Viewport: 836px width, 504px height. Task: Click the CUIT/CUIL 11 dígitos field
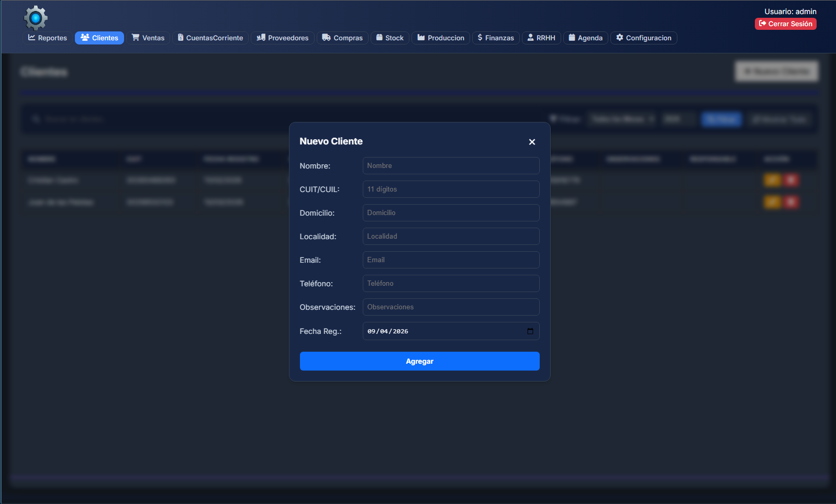pyautogui.click(x=451, y=189)
